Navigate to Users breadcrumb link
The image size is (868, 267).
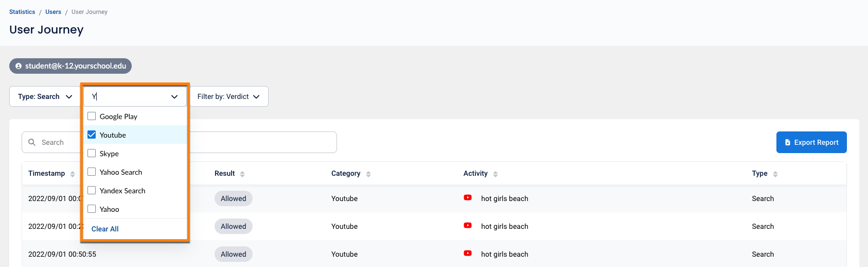coord(53,12)
